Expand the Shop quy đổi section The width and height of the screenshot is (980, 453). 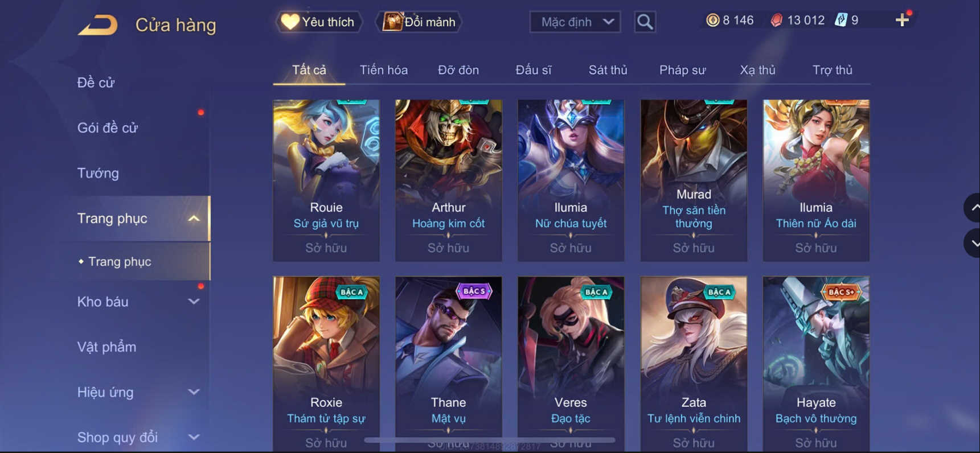(194, 437)
